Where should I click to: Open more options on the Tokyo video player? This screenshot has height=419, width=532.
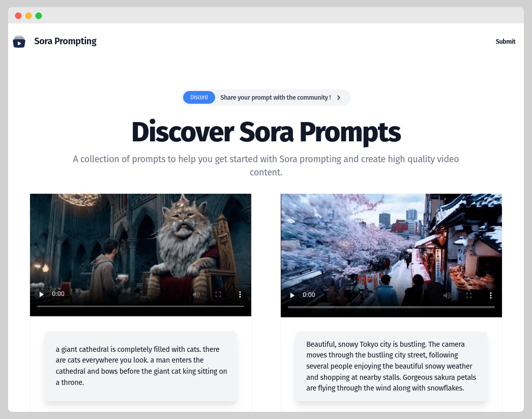tap(491, 295)
